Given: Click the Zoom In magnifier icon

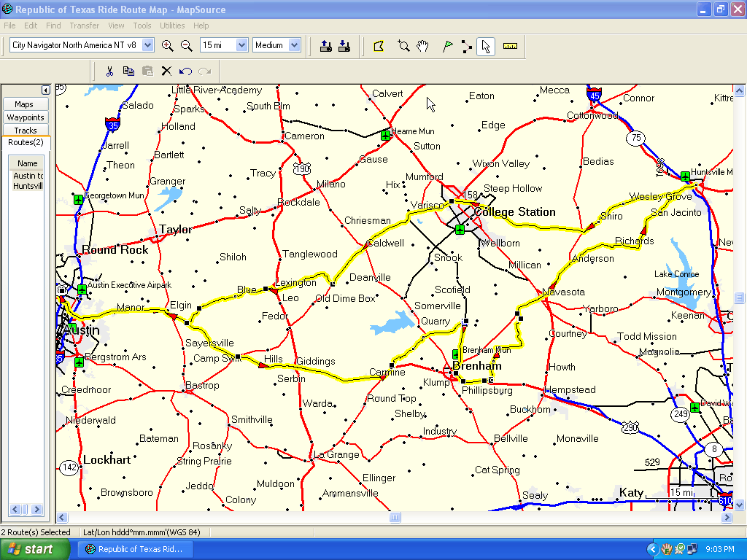Looking at the screenshot, I should pyautogui.click(x=168, y=46).
